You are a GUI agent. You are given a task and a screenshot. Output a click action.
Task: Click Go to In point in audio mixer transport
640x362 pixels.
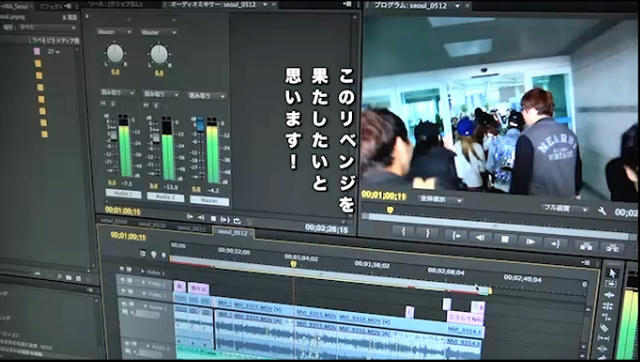[x=190, y=217]
